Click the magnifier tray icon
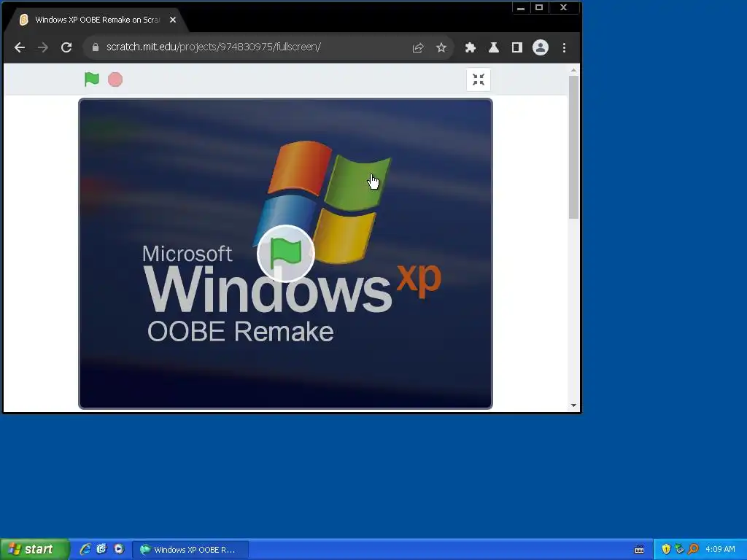Viewport: 747px width, 560px height. point(693,549)
